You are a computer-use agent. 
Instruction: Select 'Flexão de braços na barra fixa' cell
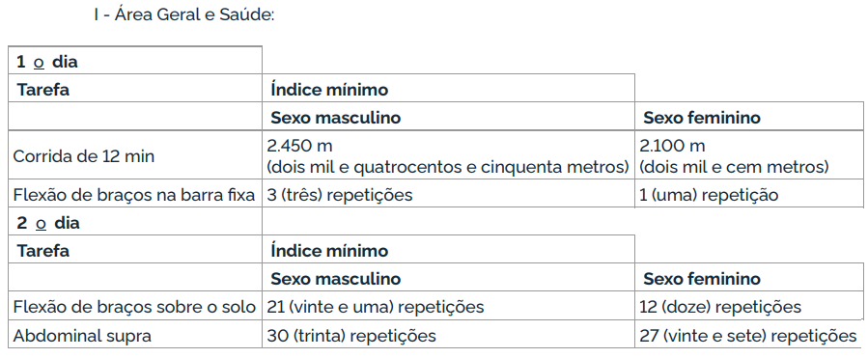pos(134,195)
